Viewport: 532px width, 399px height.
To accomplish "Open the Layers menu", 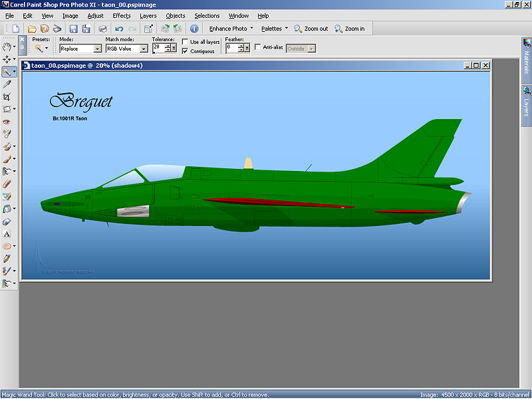I will click(148, 16).
